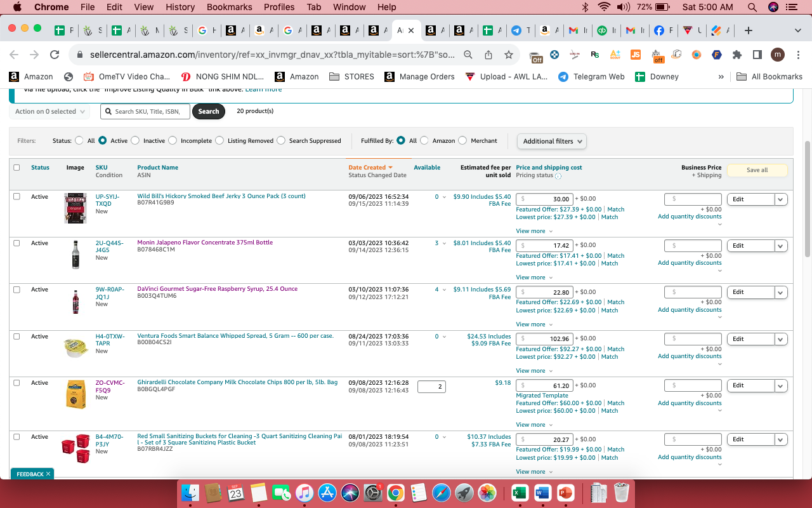This screenshot has height=508, width=812.
Task: Select the Incomplete status filter
Action: [x=172, y=140]
